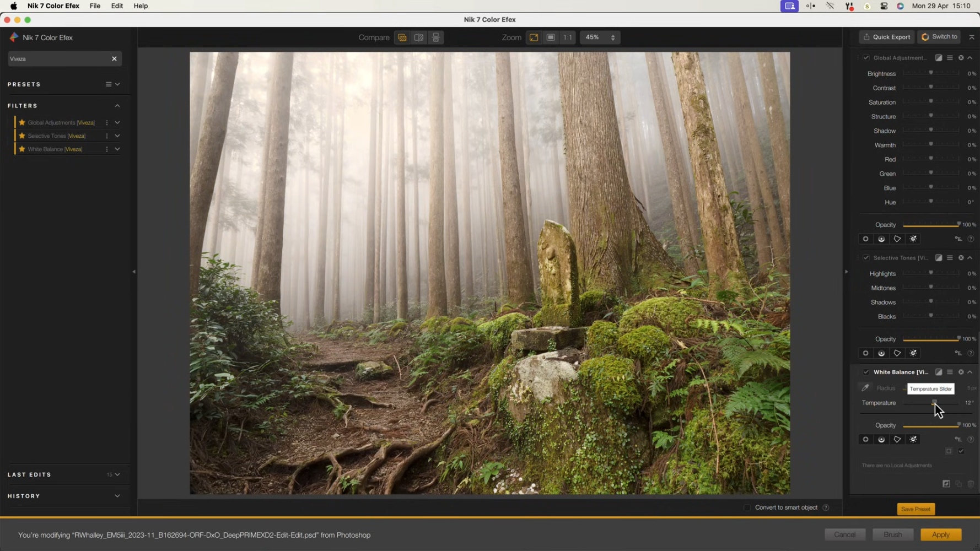Enable Convert to smart object

point(747,507)
